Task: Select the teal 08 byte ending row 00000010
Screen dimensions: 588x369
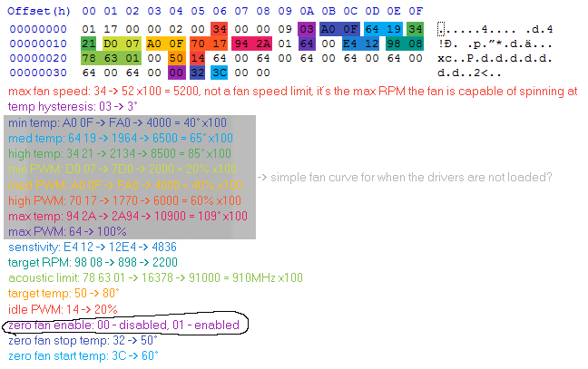Action: [x=416, y=44]
